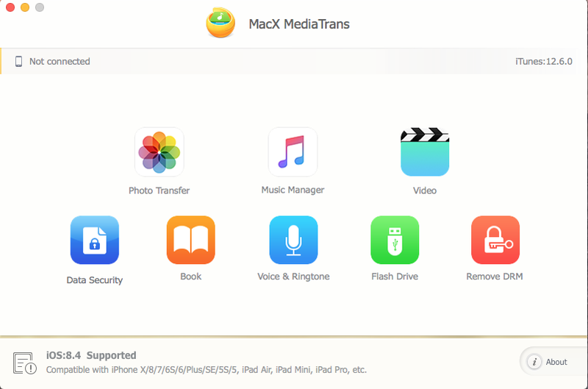Click the MacX MediaTrans logo icon
588x389 pixels.
pyautogui.click(x=221, y=23)
